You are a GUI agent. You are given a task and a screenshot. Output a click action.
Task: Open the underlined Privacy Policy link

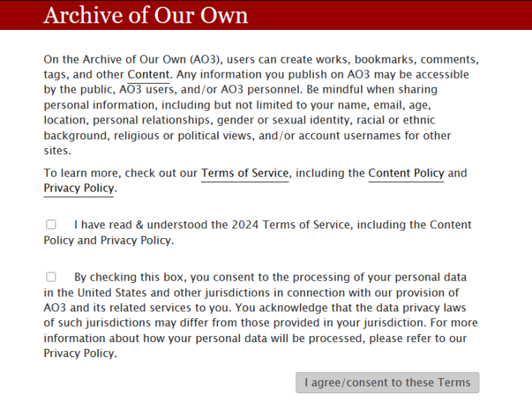coord(79,189)
